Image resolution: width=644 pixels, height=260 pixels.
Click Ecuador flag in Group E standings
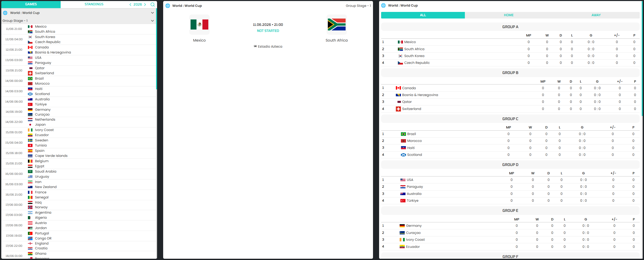point(402,247)
